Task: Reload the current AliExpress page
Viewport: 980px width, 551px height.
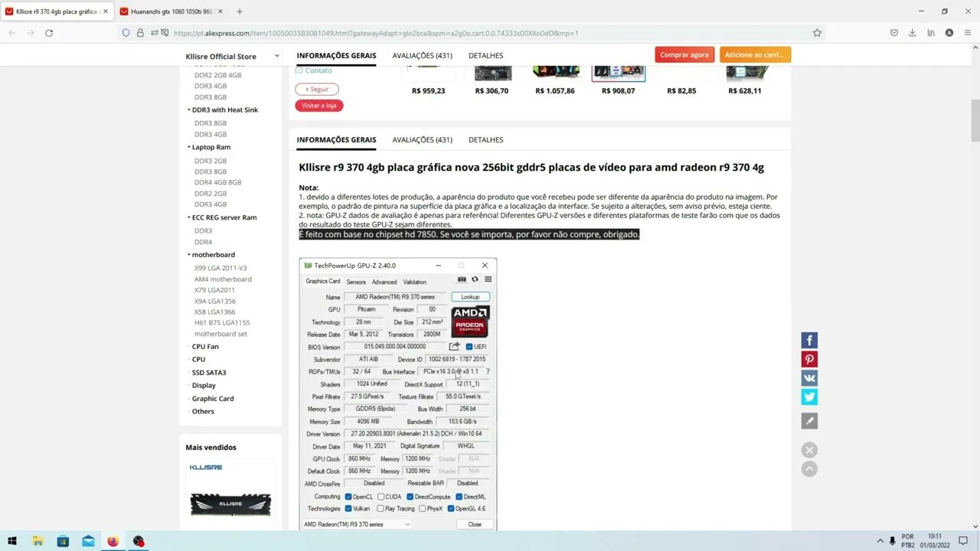Action: 49,33
